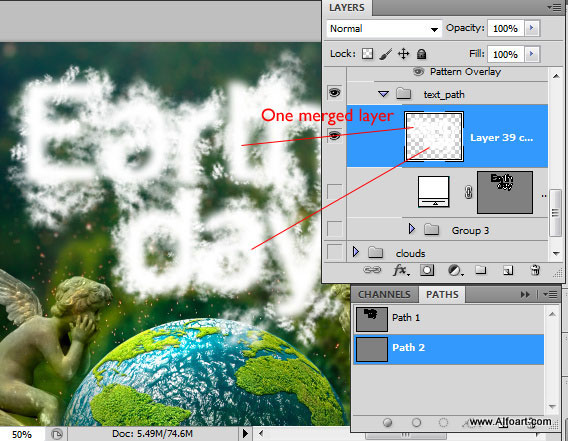Click the white fill layer thumbnail

pyautogui.click(x=434, y=192)
